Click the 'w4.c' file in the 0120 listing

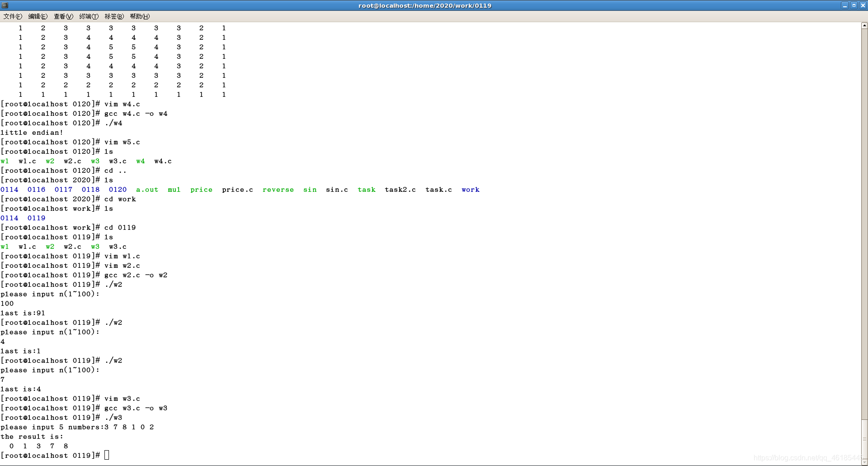tap(163, 161)
